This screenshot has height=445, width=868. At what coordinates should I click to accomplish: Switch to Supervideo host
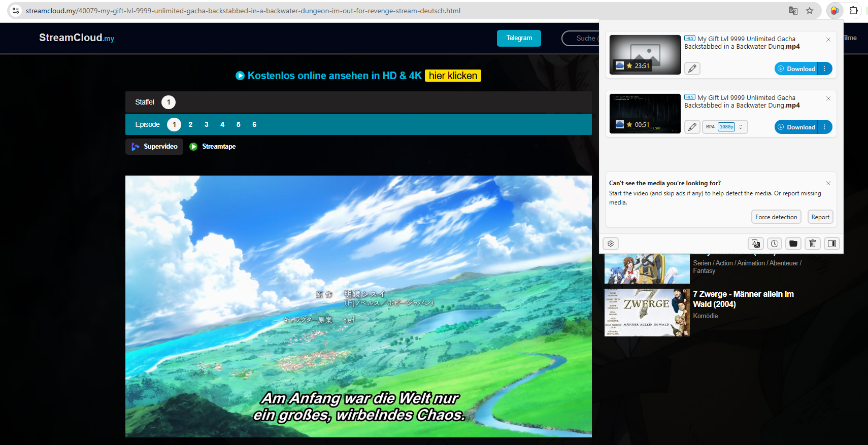point(154,147)
